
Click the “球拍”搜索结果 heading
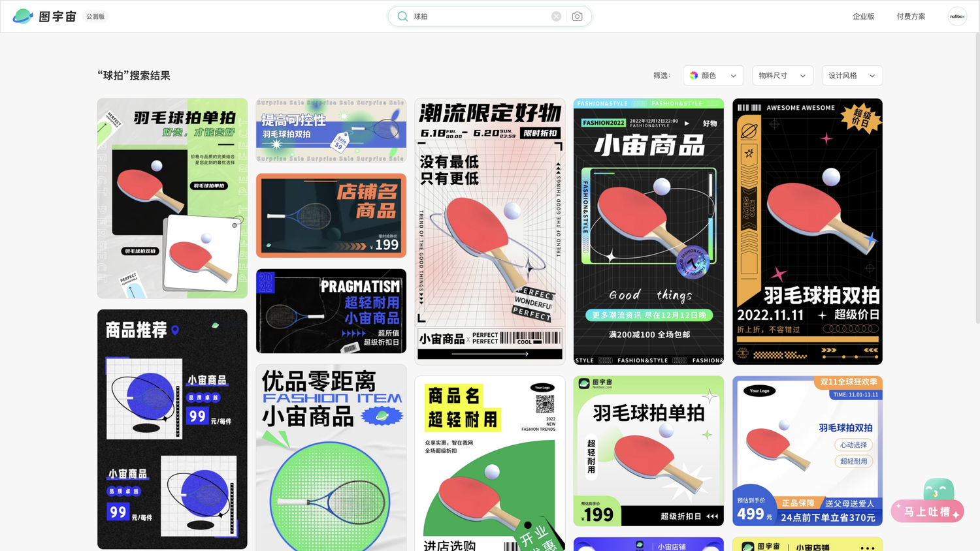click(x=134, y=76)
